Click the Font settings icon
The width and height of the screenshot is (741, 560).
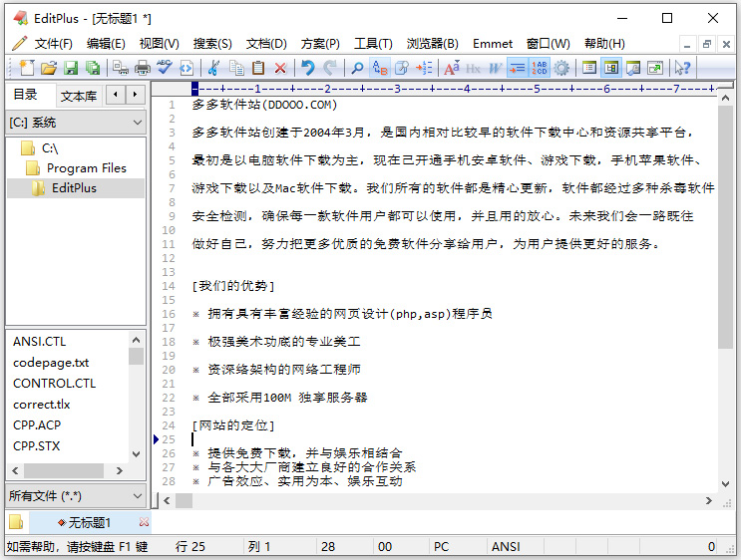coord(452,68)
